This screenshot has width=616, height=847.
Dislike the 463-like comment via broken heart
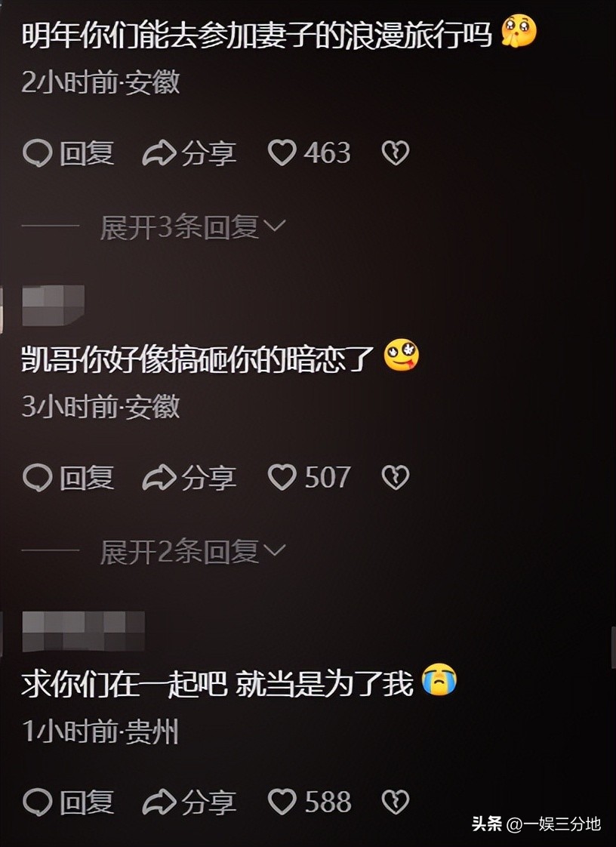pos(396,153)
